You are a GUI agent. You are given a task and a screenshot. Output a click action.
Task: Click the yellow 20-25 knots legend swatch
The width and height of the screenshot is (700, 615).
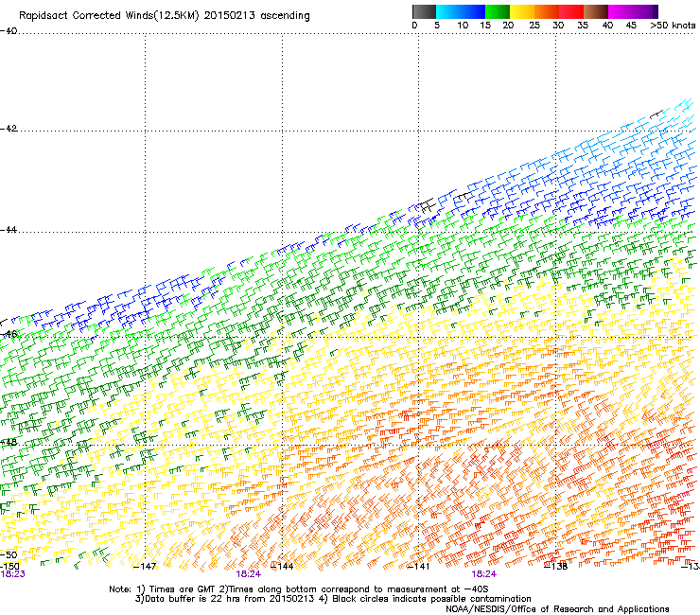pyautogui.click(x=522, y=11)
